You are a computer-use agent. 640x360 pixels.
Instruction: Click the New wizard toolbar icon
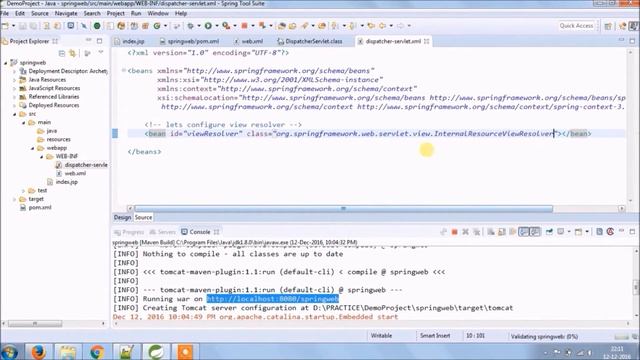(x=5, y=26)
